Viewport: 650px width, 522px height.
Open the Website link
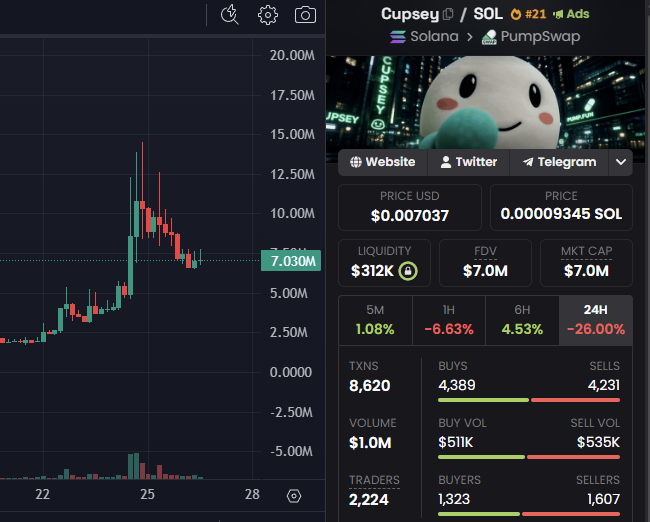[x=383, y=162]
